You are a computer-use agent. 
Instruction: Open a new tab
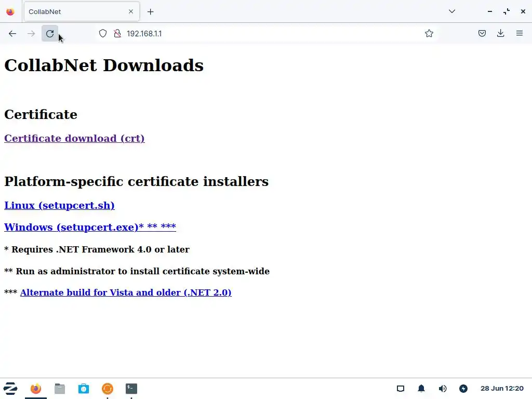click(x=150, y=12)
